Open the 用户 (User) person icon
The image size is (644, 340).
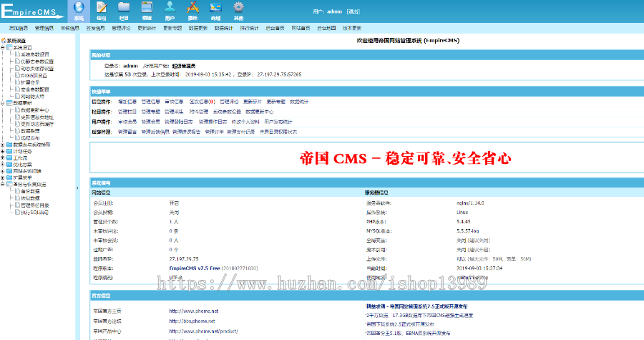click(x=170, y=7)
